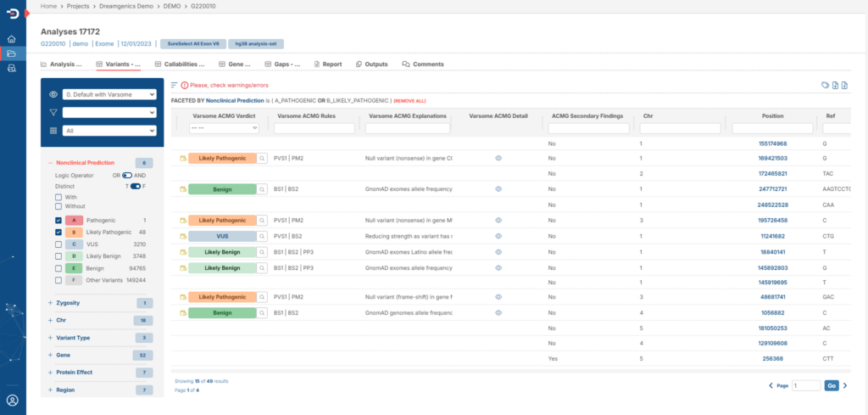The height and width of the screenshot is (415, 868).
Task: Click the magnifier beside the verdict on row 145892803
Action: (x=262, y=268)
